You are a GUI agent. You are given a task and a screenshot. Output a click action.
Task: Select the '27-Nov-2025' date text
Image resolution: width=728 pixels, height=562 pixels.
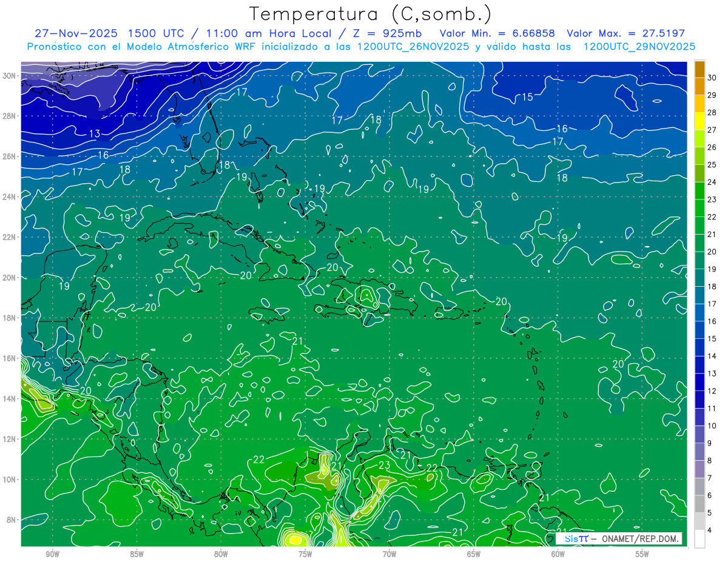[76, 33]
